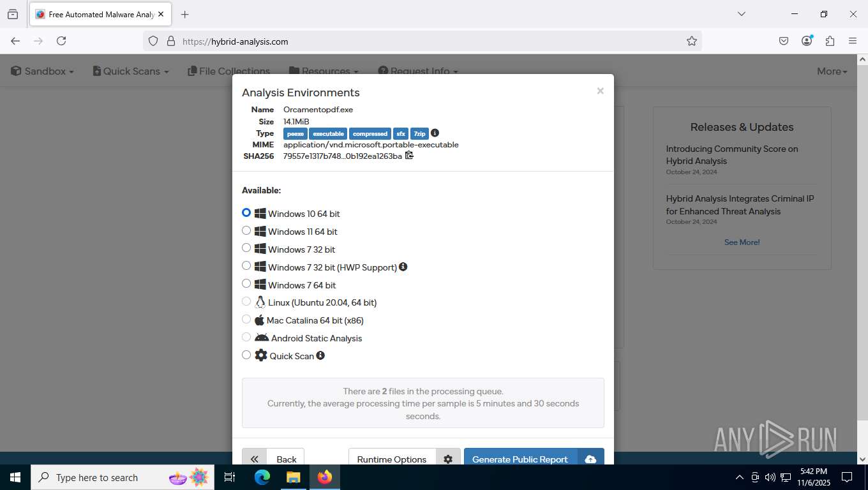This screenshot has width=868, height=490.
Task: Select the Free Automated Malware Analysis tab
Action: (100, 14)
